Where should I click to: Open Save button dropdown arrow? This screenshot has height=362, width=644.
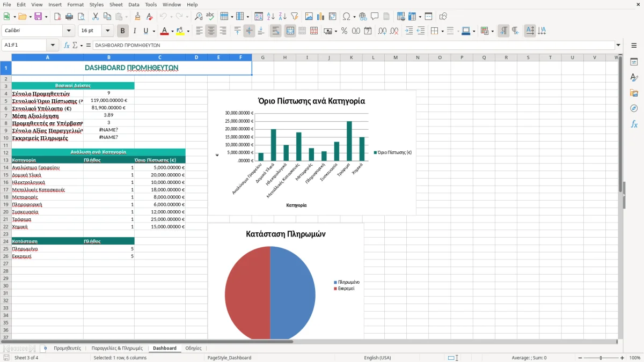(46, 17)
